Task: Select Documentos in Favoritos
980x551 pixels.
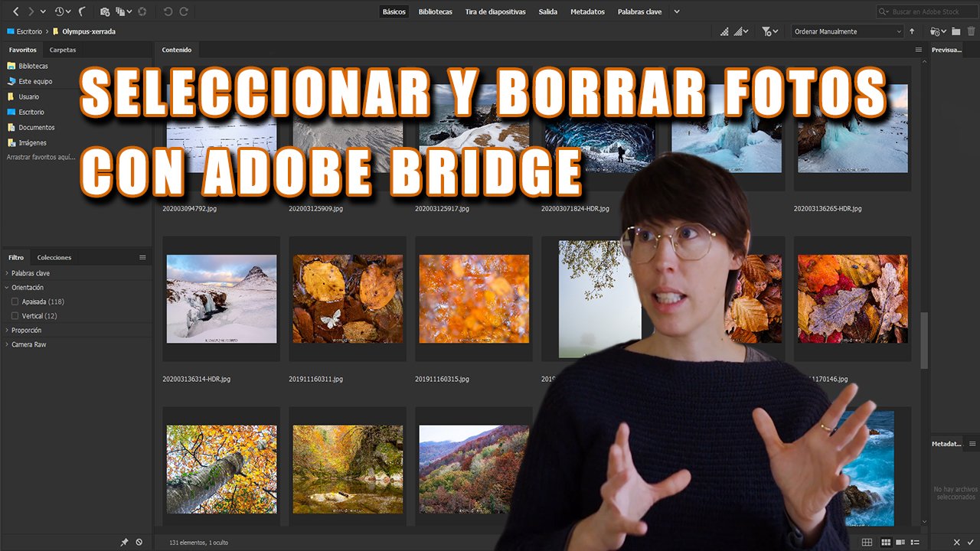Action: click(x=31, y=127)
